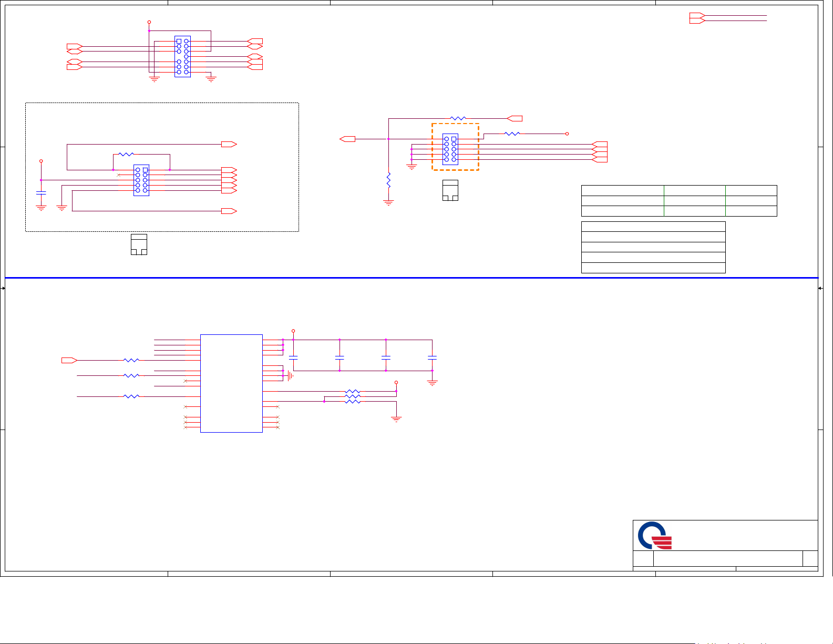The width and height of the screenshot is (833, 644).
Task: Select the ground symbol under the rightmost decoupling capacitor
Action: tap(432, 383)
